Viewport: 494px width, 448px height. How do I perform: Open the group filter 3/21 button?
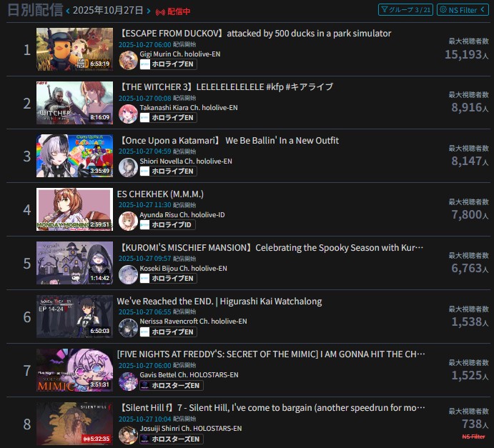pyautogui.click(x=405, y=10)
